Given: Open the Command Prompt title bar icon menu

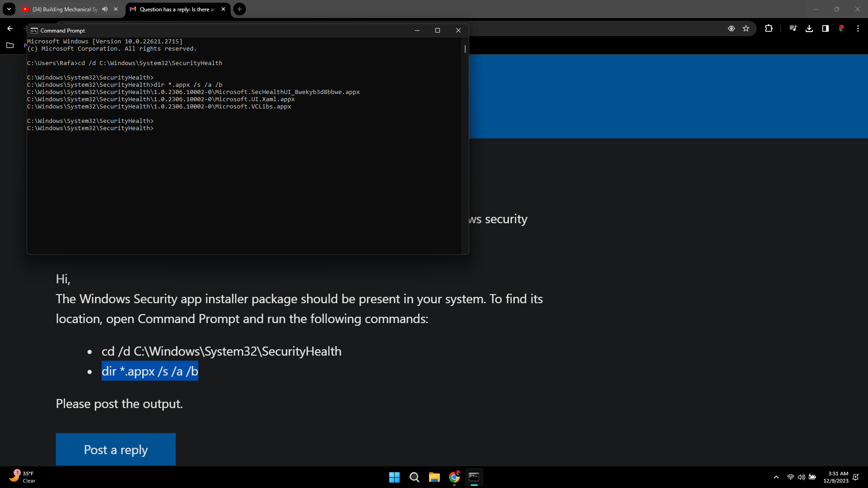Looking at the screenshot, I should pyautogui.click(x=34, y=31).
